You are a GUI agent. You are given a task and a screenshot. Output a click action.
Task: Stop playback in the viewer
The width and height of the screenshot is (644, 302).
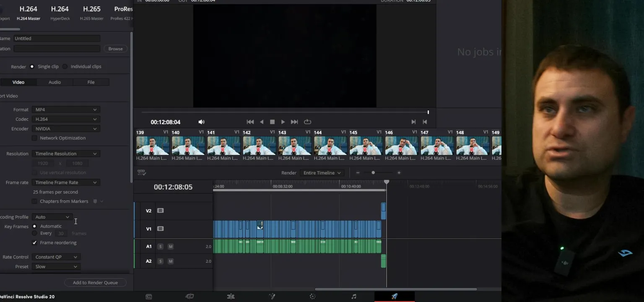pos(272,122)
